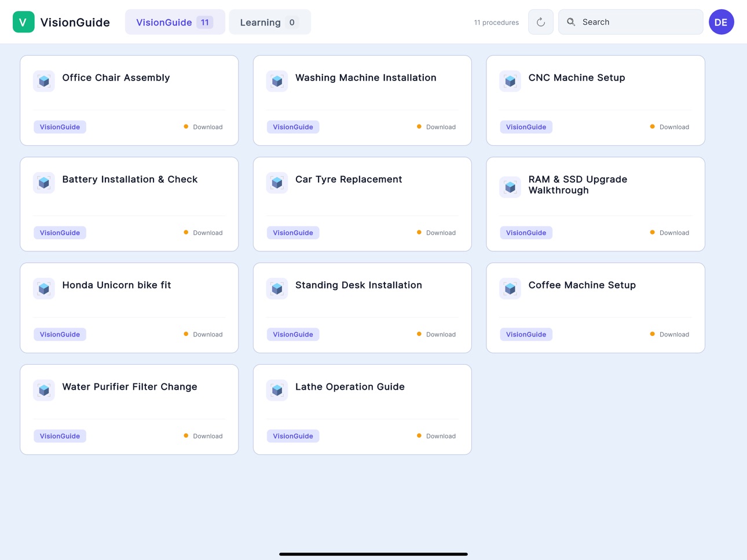Open the Lathe Operation Guide title
Image resolution: width=747 pixels, height=560 pixels.
click(350, 387)
